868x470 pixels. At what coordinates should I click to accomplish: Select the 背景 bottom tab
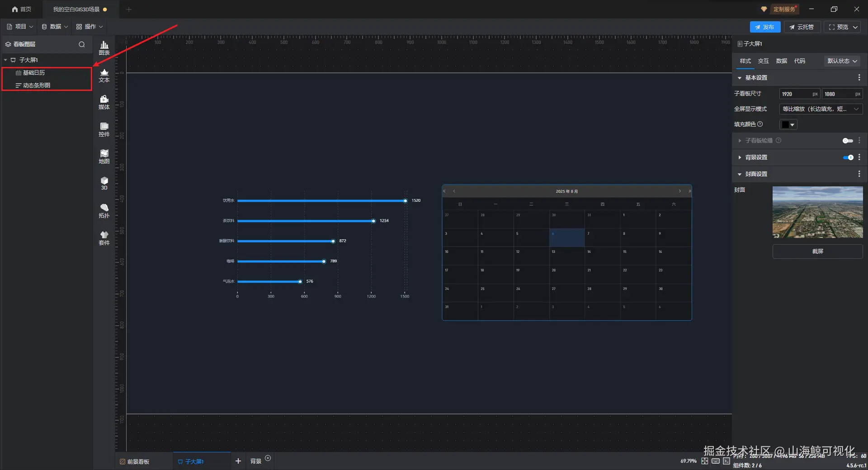point(256,461)
